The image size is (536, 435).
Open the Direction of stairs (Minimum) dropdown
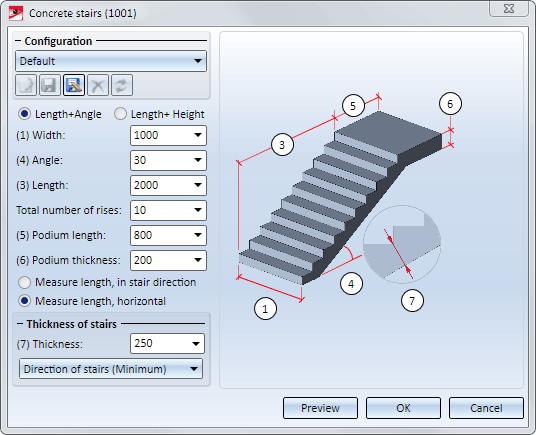[x=111, y=369]
